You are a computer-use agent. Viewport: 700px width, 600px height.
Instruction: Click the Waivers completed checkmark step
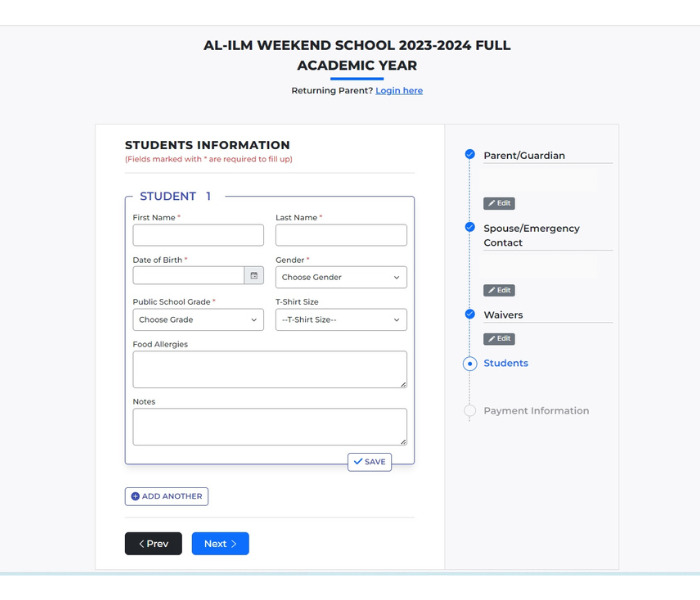[470, 314]
